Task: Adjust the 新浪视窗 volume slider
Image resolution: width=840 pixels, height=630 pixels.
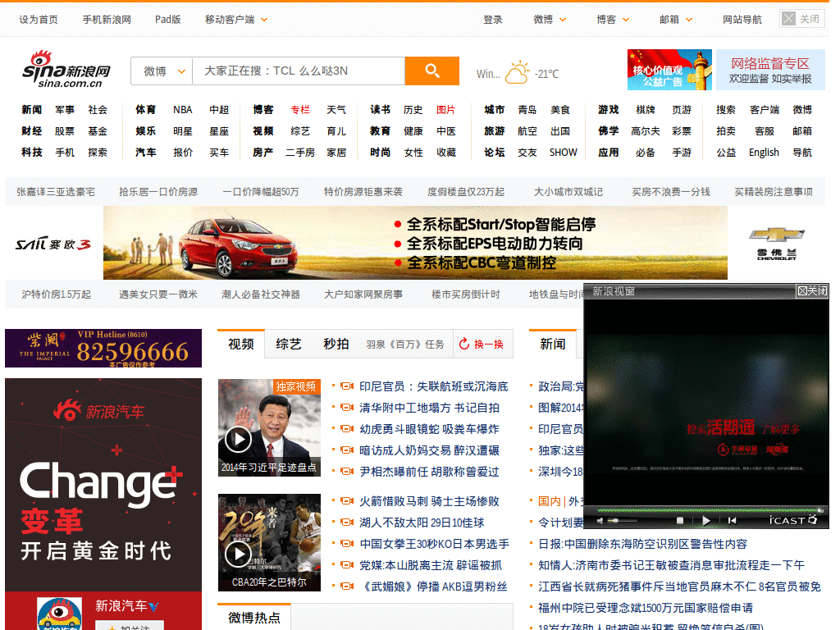Action: pyautogui.click(x=622, y=521)
